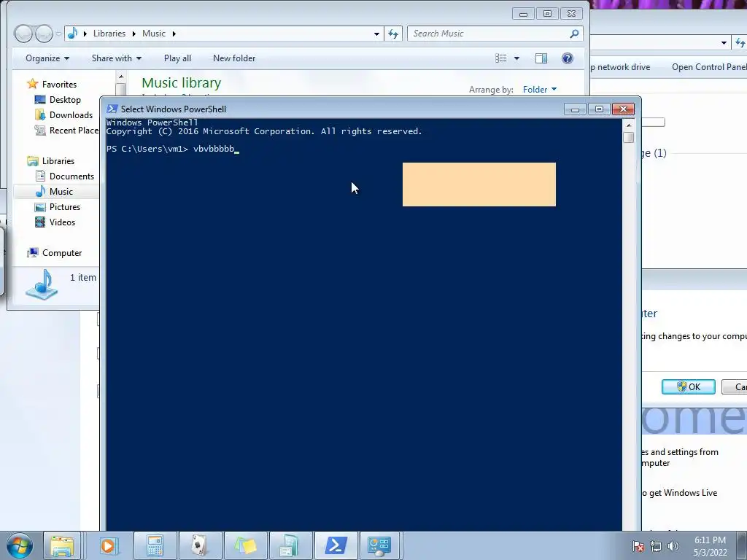Expand the arrow after Music breadcrumb
The image size is (747, 560).
pos(174,34)
